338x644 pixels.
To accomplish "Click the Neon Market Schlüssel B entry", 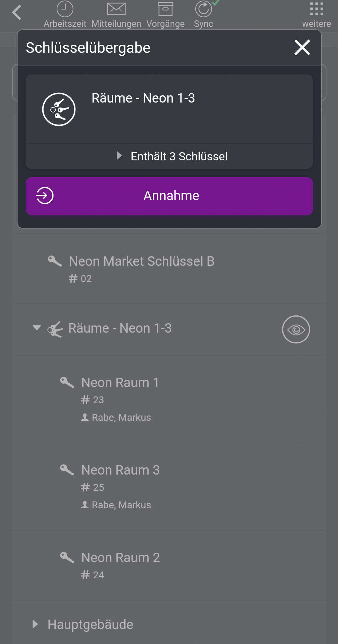I will click(x=141, y=261).
